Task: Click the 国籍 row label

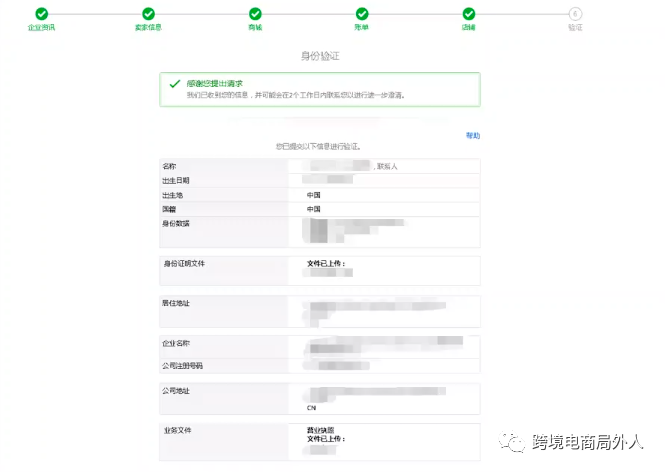Action: coord(169,209)
